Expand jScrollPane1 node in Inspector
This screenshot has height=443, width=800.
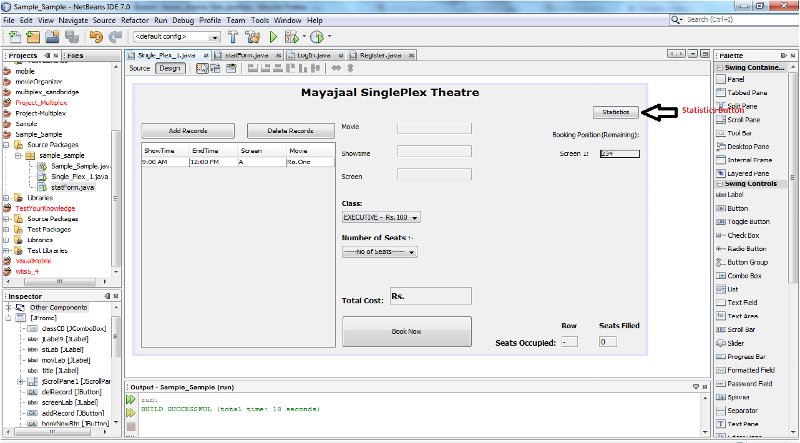coord(20,383)
